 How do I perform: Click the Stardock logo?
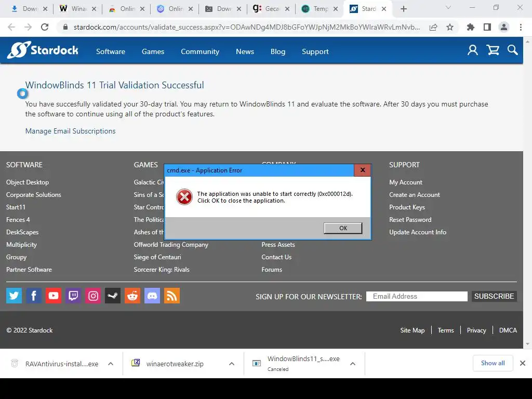pyautogui.click(x=43, y=50)
